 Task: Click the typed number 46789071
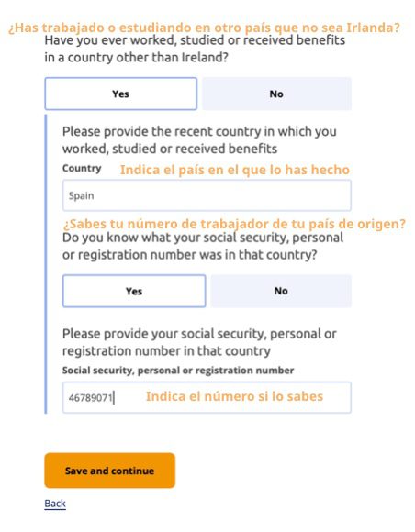tap(90, 397)
